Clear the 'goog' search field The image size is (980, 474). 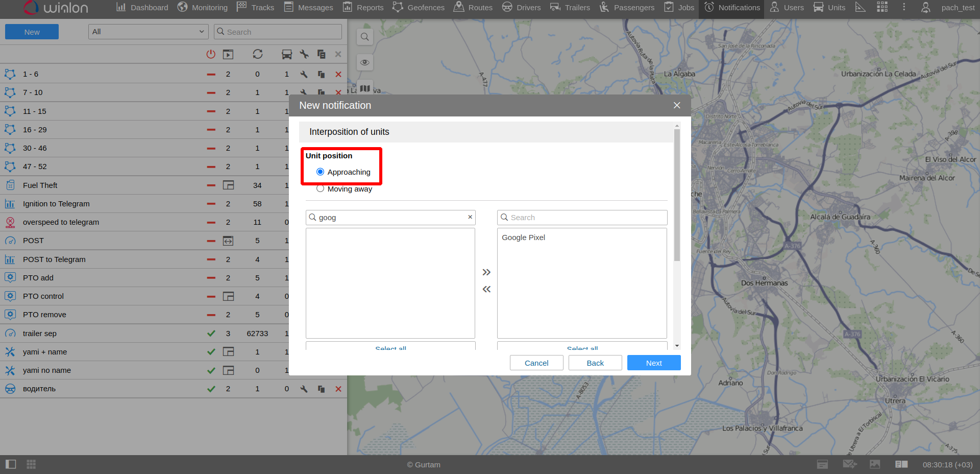click(470, 217)
